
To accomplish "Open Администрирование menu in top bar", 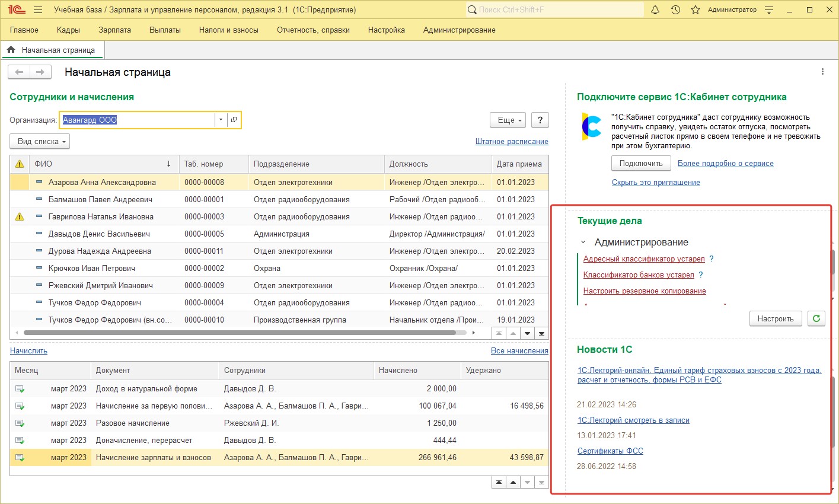I will tap(460, 30).
